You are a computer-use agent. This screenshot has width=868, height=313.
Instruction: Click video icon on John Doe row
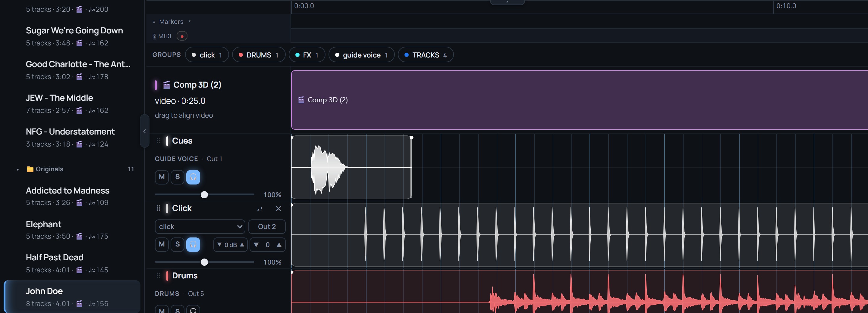pos(79,304)
